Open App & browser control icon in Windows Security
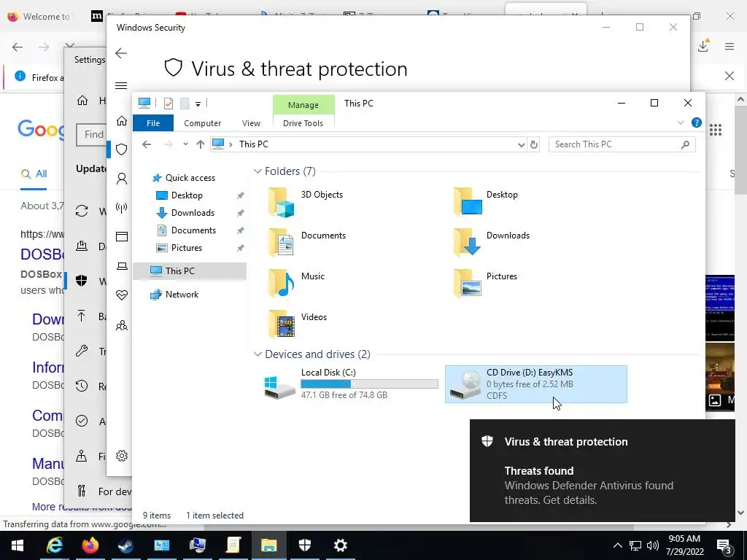This screenshot has width=747, height=560. 122,237
